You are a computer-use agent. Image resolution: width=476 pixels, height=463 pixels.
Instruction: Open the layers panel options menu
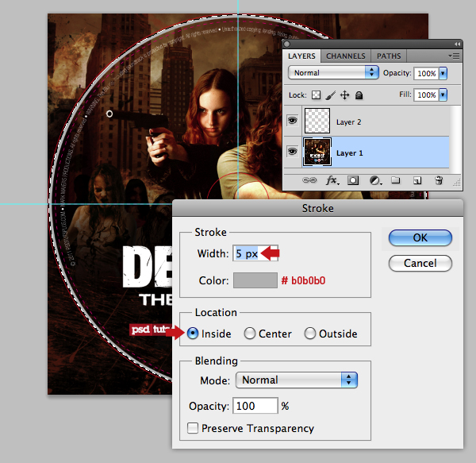(454, 56)
